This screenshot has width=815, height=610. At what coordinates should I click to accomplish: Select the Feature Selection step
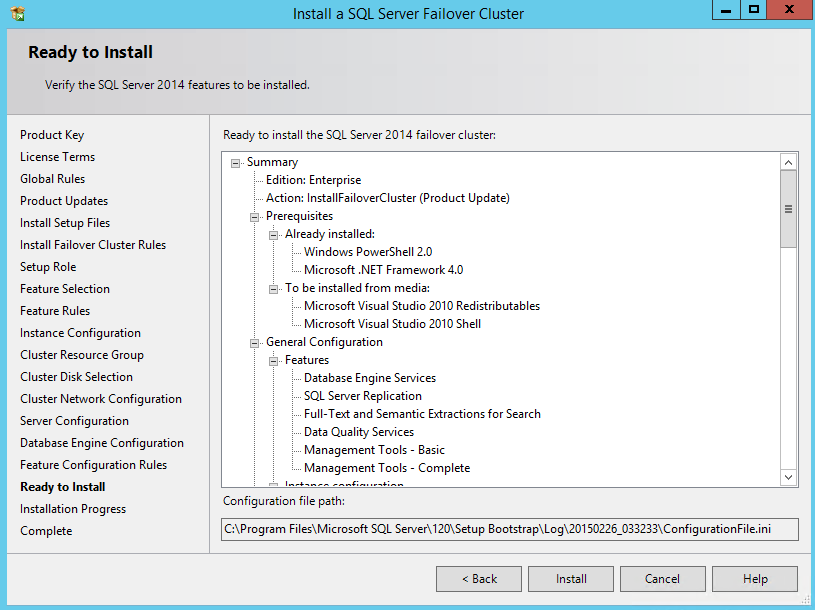point(65,289)
